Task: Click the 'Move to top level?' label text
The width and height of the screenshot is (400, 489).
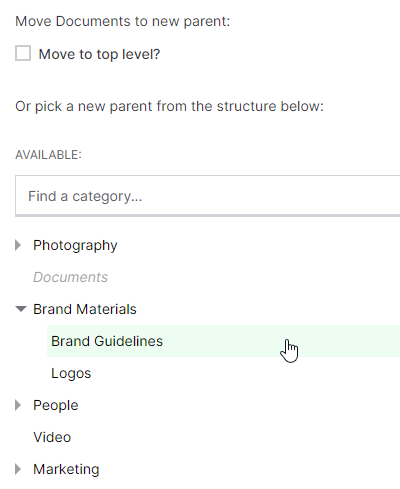Action: tap(99, 54)
